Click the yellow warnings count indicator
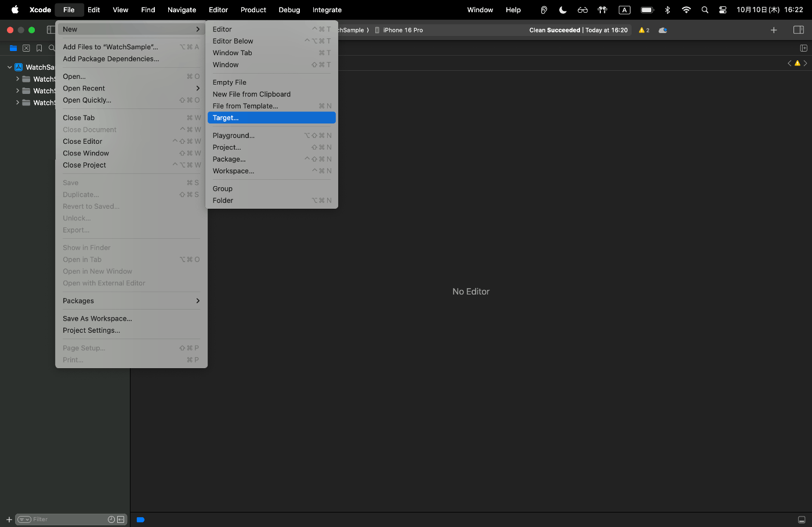The height and width of the screenshot is (527, 812). [x=644, y=30]
